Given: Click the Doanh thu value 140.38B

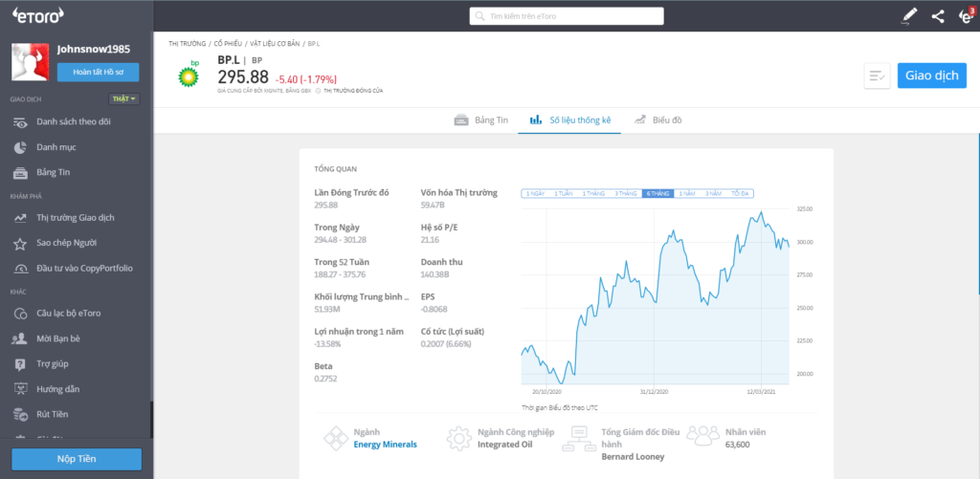Looking at the screenshot, I should pos(435,274).
